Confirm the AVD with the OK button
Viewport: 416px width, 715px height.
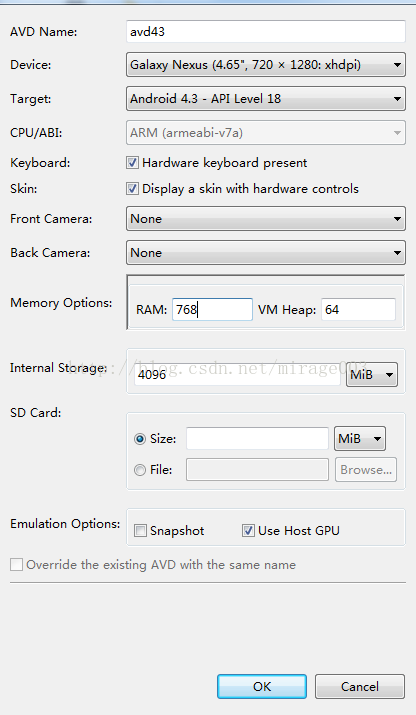[262, 687]
